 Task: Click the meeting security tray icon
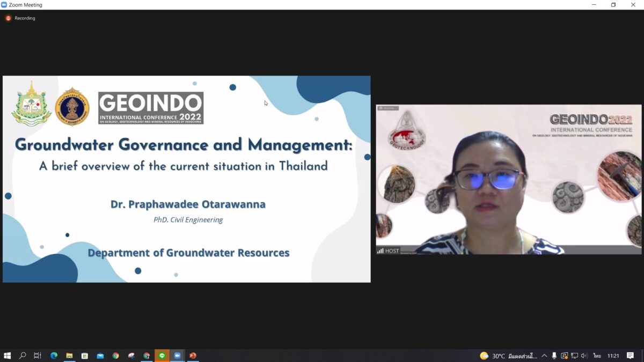click(564, 356)
